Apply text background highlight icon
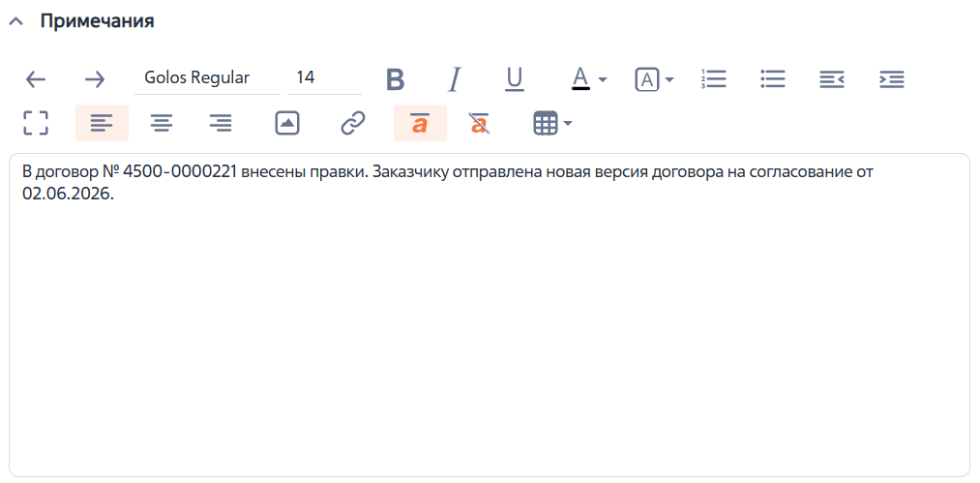980x483 pixels. tap(647, 79)
